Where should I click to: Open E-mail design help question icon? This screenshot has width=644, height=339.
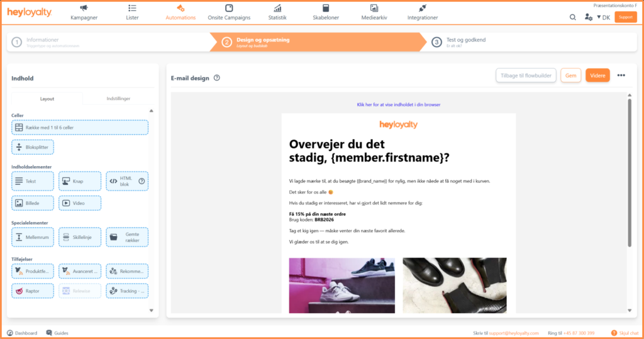point(217,77)
